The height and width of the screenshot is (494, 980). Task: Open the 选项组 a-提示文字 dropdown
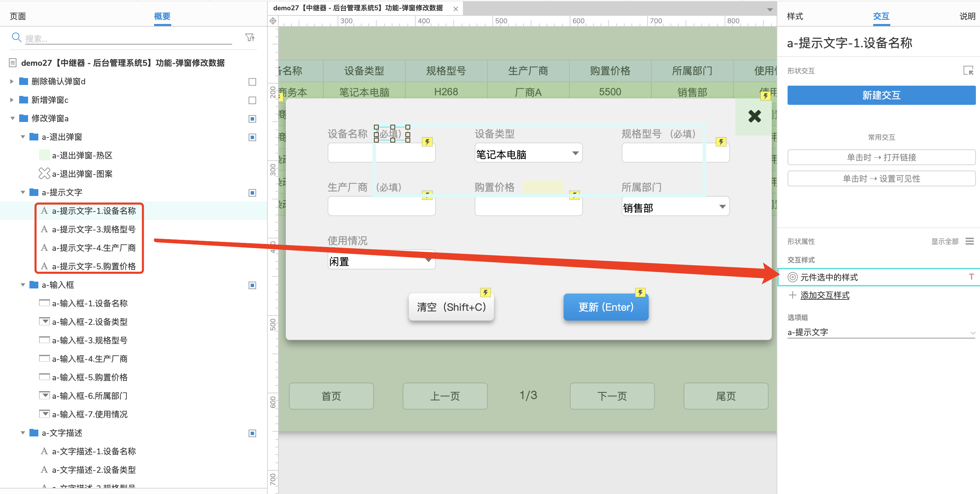tap(881, 332)
